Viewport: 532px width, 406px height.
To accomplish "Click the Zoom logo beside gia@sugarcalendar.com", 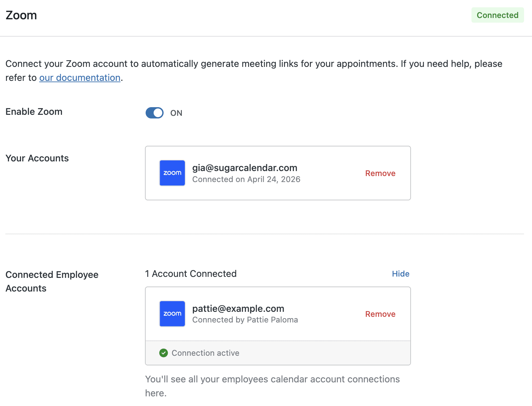I will pyautogui.click(x=172, y=173).
